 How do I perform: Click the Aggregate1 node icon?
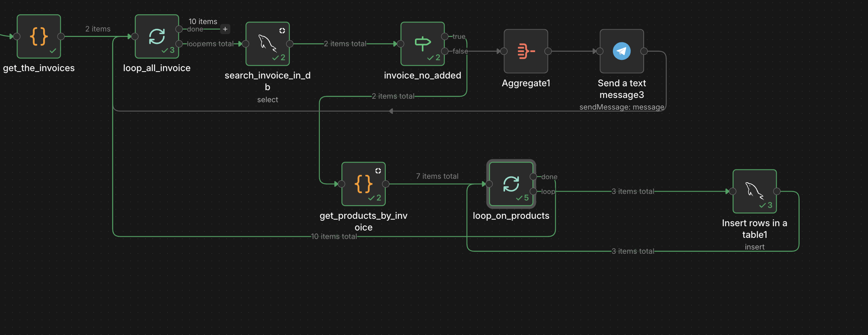(526, 51)
